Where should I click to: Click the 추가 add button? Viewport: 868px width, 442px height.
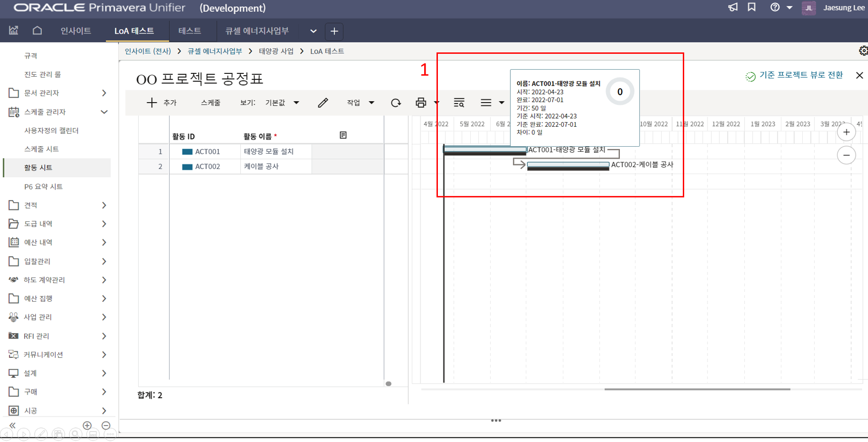(x=161, y=103)
